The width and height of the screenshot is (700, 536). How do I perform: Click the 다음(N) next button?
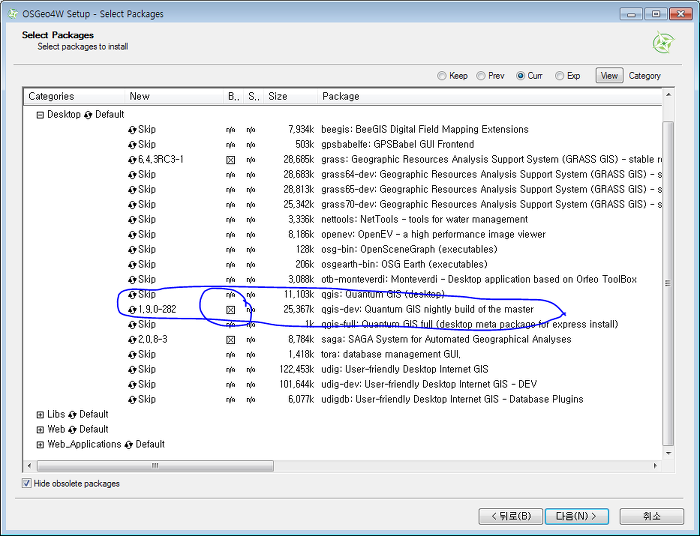[576, 516]
